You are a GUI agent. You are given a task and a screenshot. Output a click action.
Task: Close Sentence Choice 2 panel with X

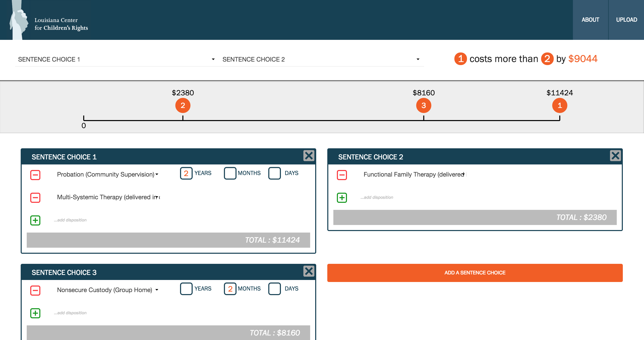(615, 156)
